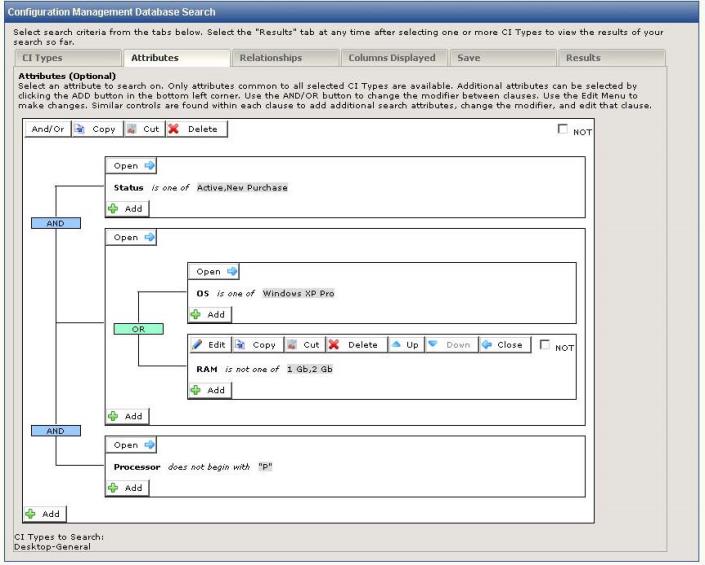Enable NOT checkbox on RAM clause

point(545,345)
